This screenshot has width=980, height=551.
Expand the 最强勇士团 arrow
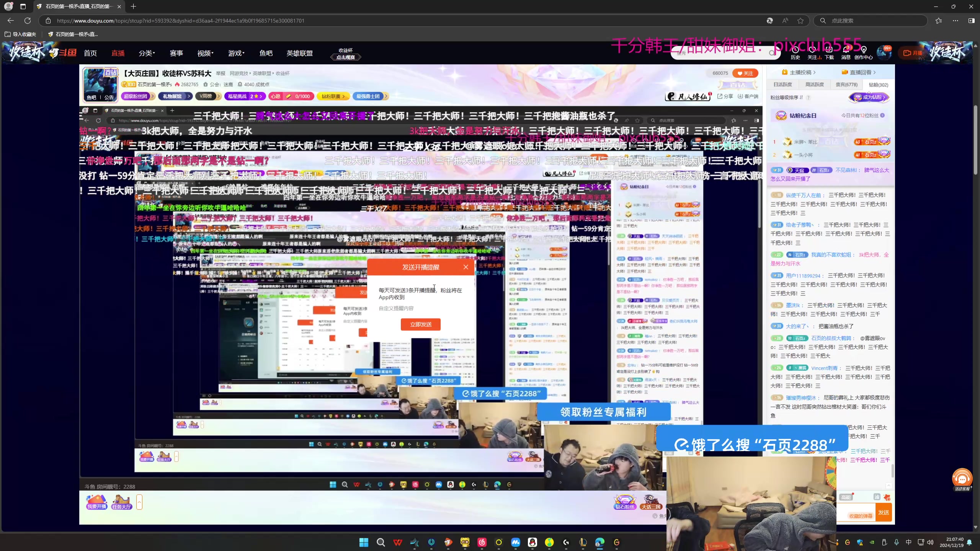[386, 96]
